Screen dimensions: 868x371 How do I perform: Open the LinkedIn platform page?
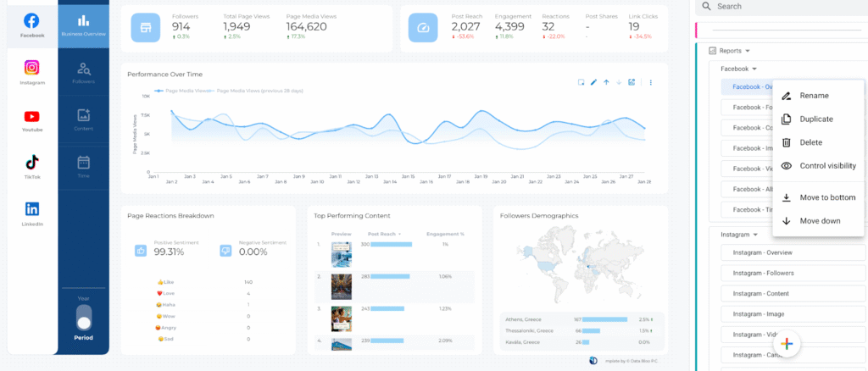[31, 212]
